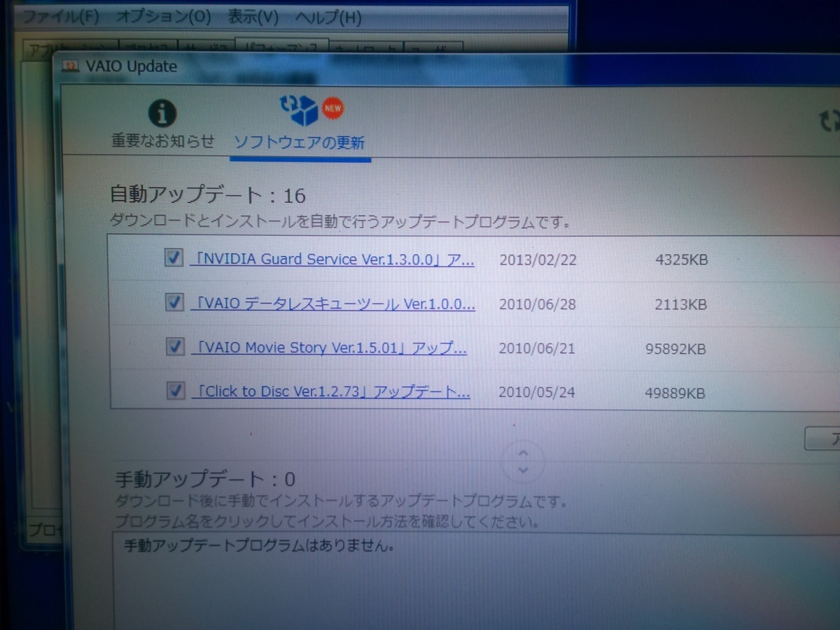The height and width of the screenshot is (630, 840).
Task: Open VAIO Movie Story Ver.1.5.01 link
Action: (x=329, y=348)
